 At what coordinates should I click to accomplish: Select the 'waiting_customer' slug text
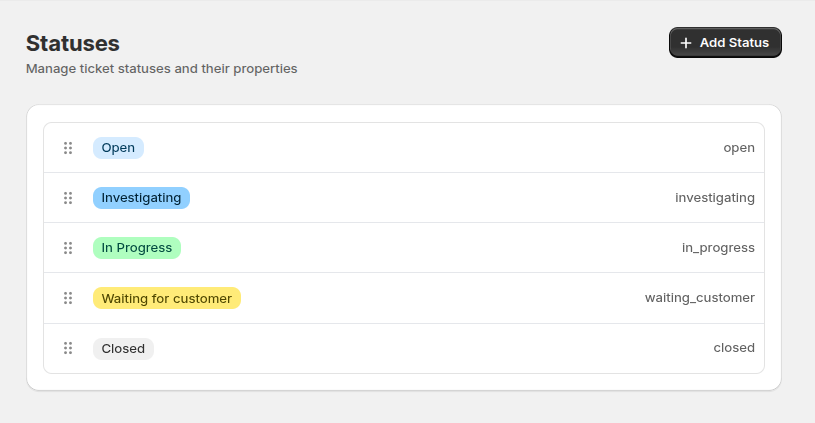(x=700, y=298)
